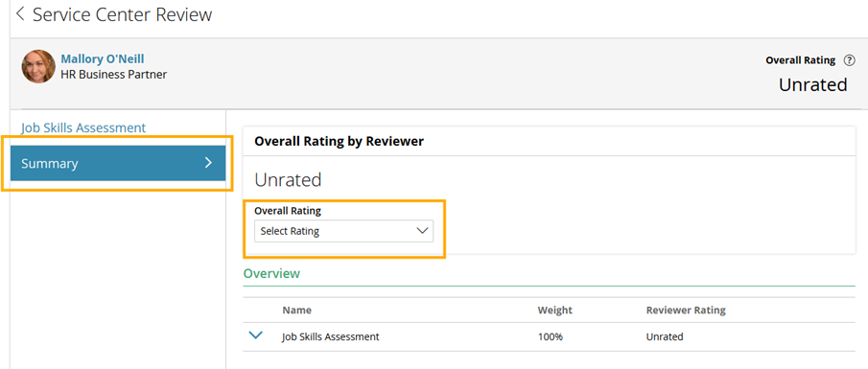Click the Weight column header
Image resolution: width=868 pixels, height=369 pixels.
[554, 310]
